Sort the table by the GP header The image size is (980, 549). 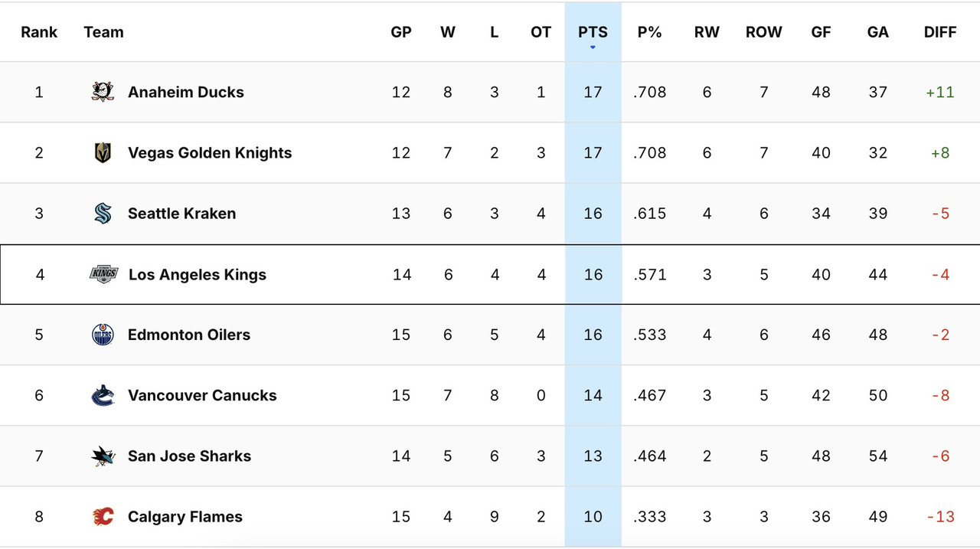tap(401, 32)
